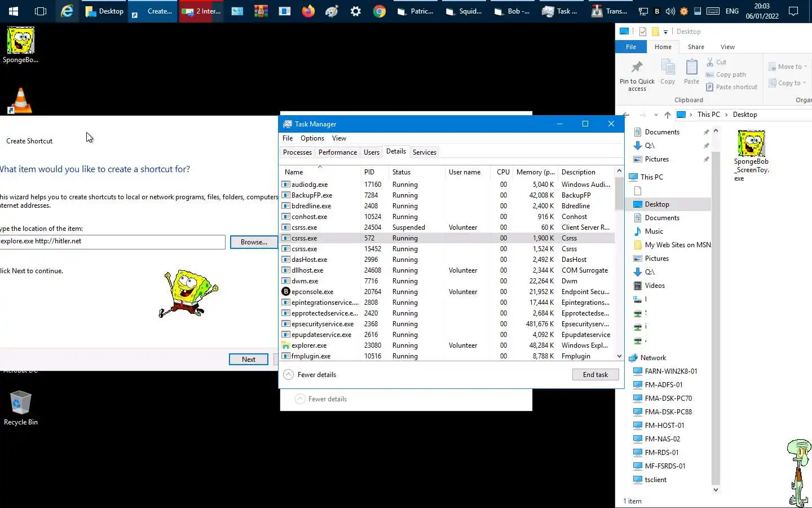Screen dimensions: 812x508
Task: Select the VLC shortcut on the desktop
Action: click(x=21, y=101)
